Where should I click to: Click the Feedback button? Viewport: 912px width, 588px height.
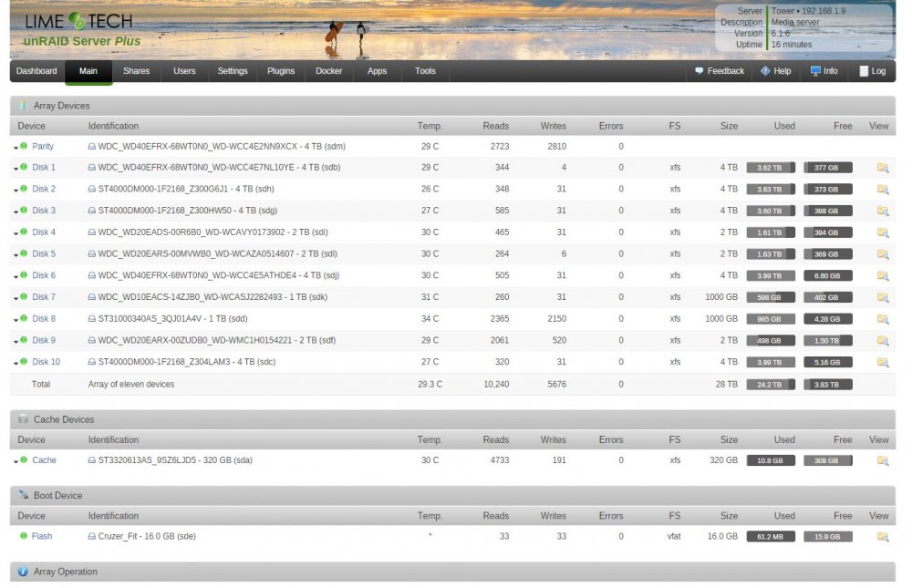720,71
